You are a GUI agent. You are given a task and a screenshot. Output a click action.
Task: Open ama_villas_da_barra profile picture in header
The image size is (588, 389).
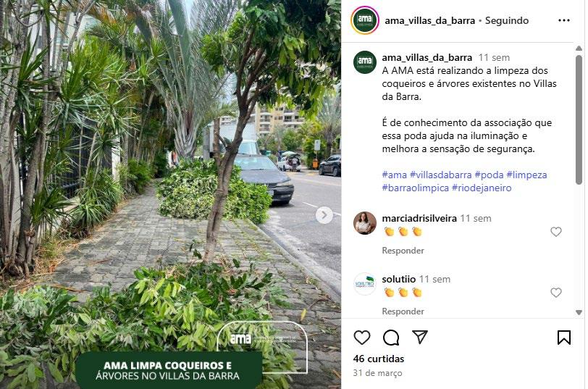click(x=364, y=20)
